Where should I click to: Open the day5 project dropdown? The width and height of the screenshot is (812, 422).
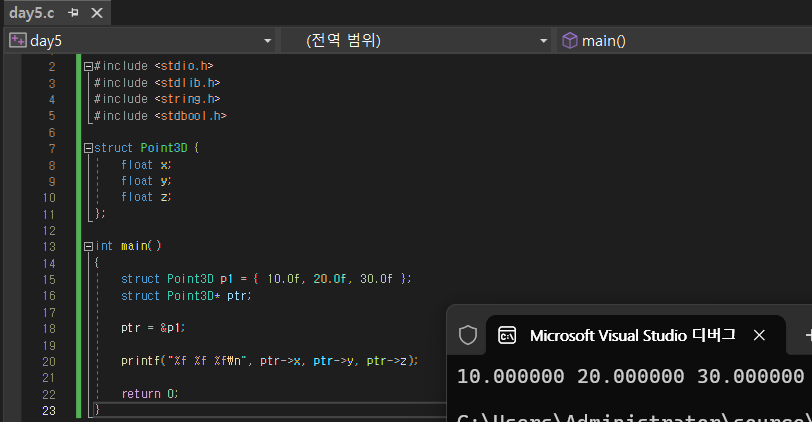(268, 40)
